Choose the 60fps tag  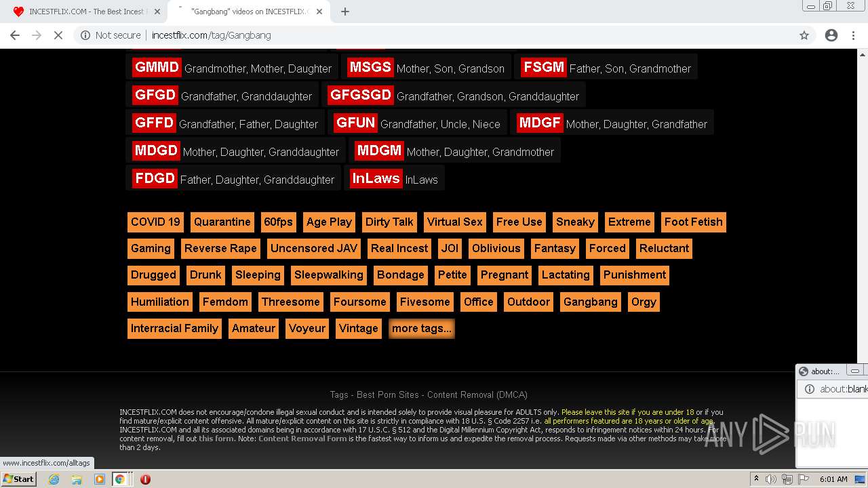point(279,222)
